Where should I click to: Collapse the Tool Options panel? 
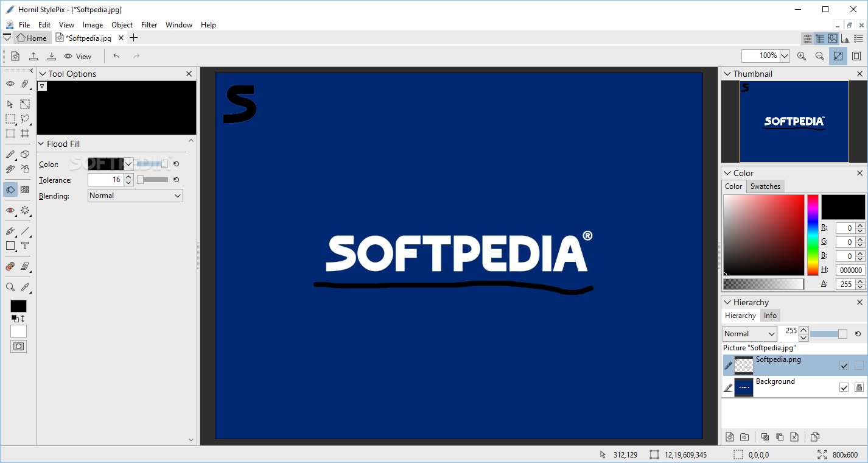tap(42, 74)
